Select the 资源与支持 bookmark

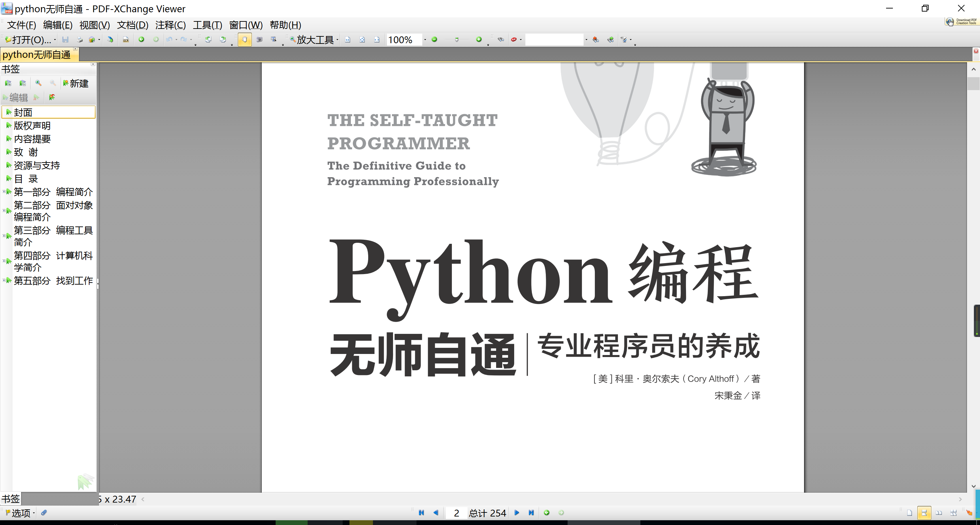point(37,165)
